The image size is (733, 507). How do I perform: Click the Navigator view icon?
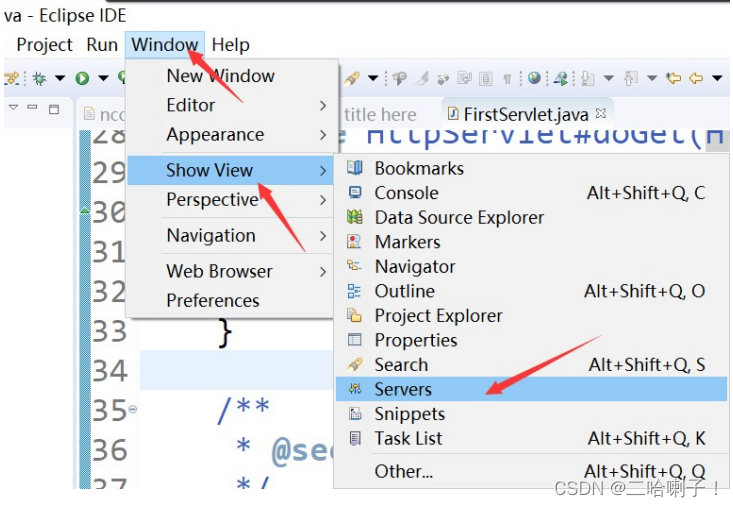354,266
